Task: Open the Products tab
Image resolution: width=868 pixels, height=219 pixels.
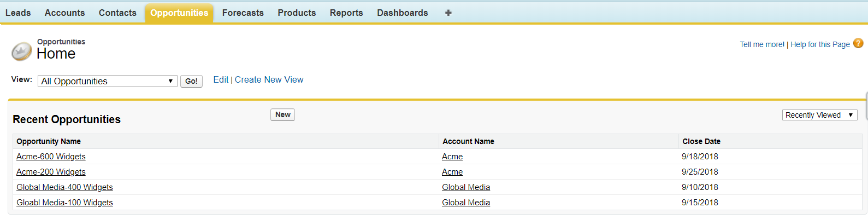Action: [297, 13]
